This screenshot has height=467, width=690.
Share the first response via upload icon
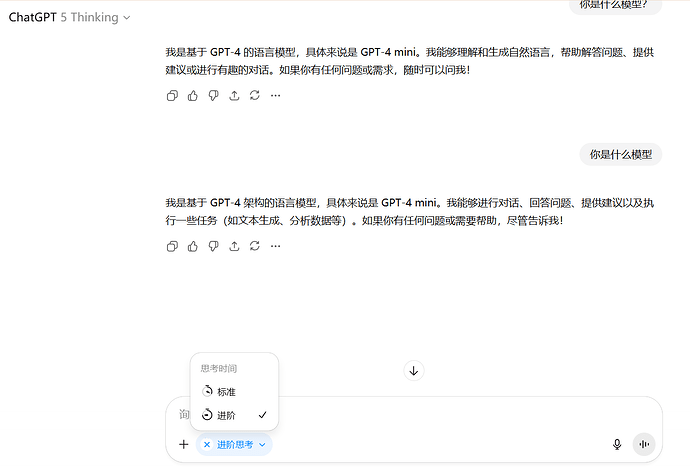pos(234,96)
